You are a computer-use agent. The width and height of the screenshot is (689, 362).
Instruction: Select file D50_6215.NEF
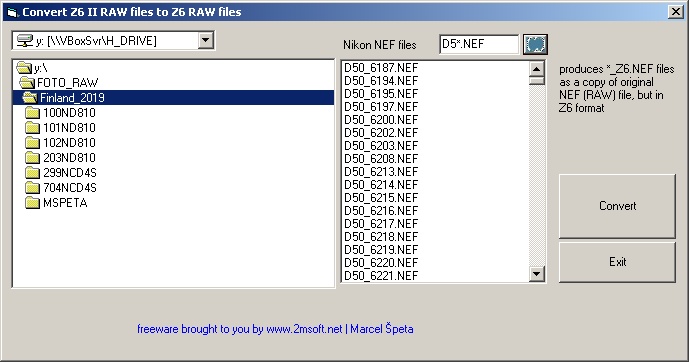point(381,198)
